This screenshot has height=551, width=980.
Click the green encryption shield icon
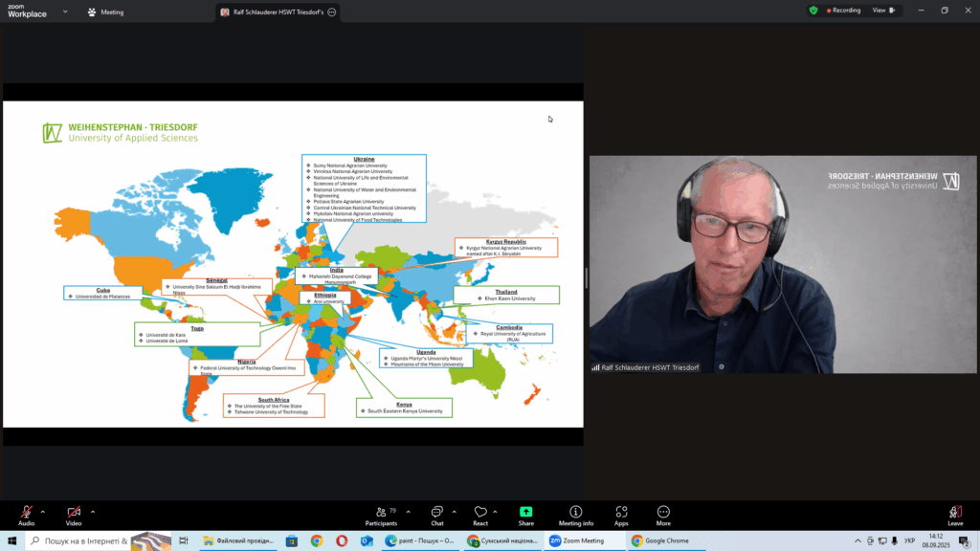click(x=813, y=11)
